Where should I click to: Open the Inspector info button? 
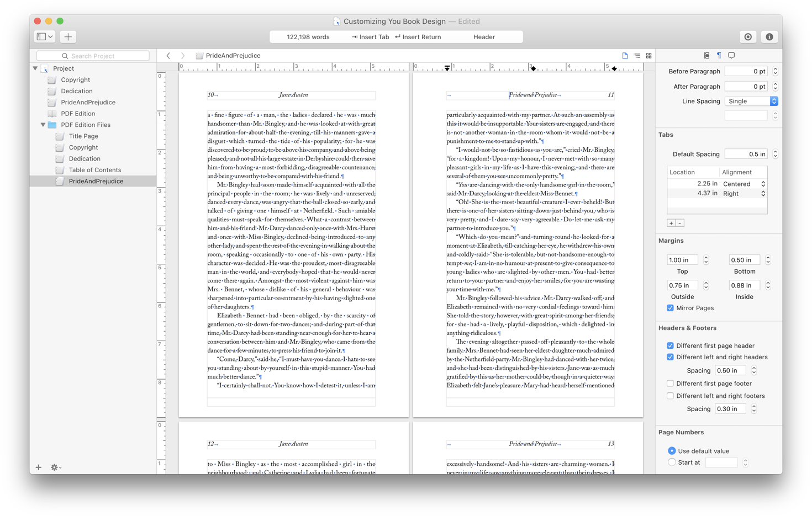[769, 37]
